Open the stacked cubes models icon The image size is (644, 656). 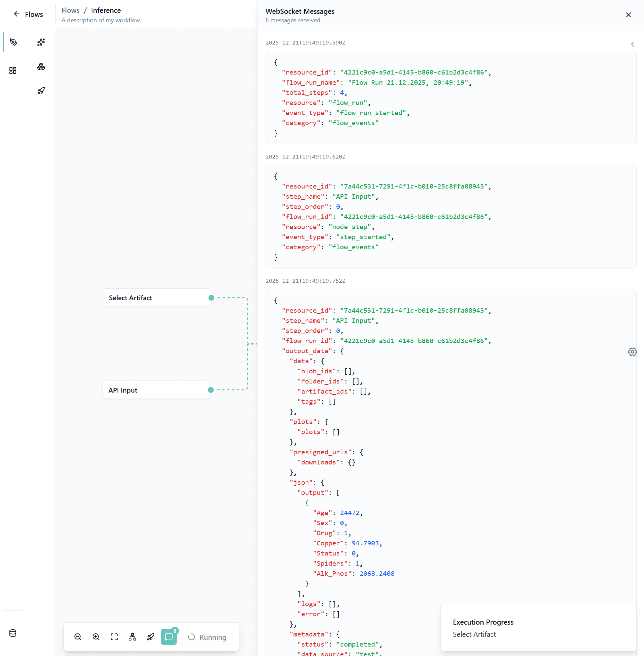coord(41,67)
